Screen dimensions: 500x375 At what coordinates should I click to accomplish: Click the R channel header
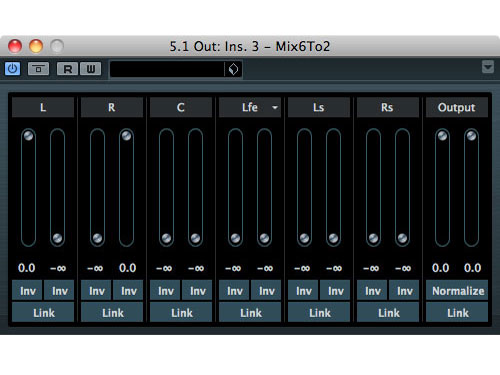coord(112,107)
